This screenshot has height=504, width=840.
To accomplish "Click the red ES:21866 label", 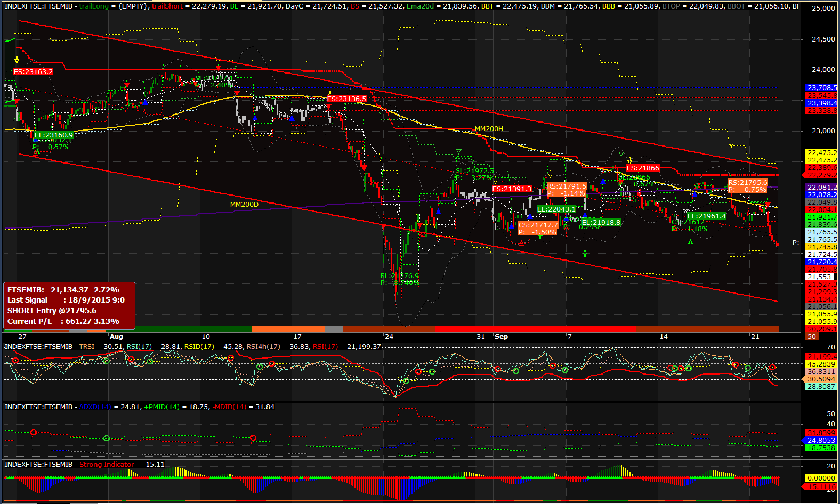I will click(x=643, y=168).
